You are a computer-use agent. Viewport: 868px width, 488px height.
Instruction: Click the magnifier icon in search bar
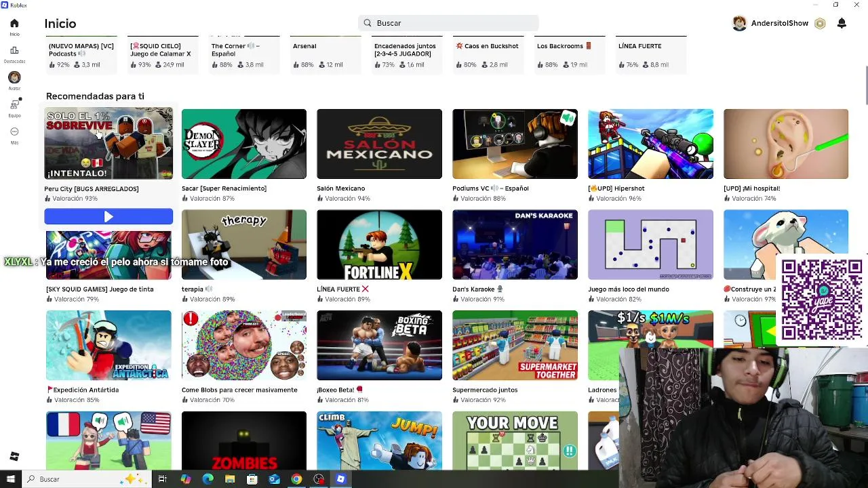click(368, 23)
